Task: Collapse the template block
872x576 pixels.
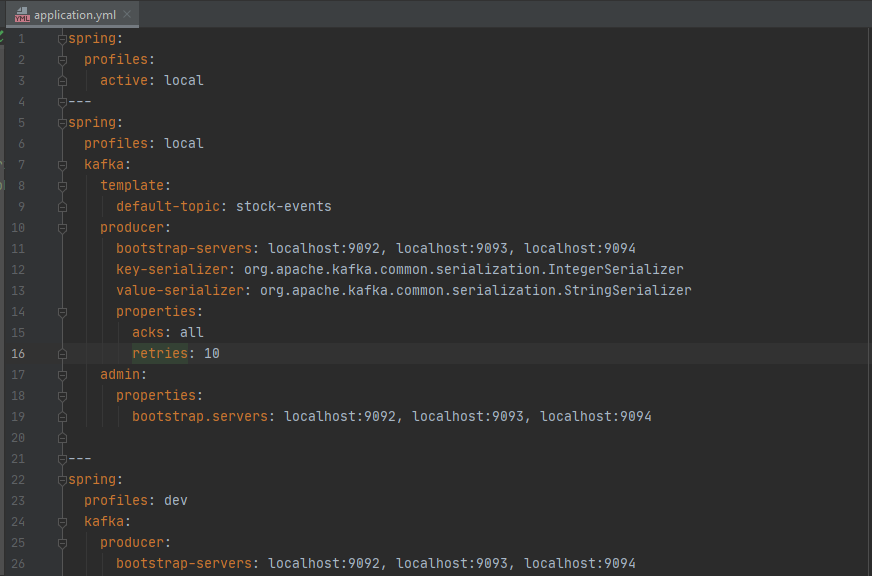Action: coord(62,185)
